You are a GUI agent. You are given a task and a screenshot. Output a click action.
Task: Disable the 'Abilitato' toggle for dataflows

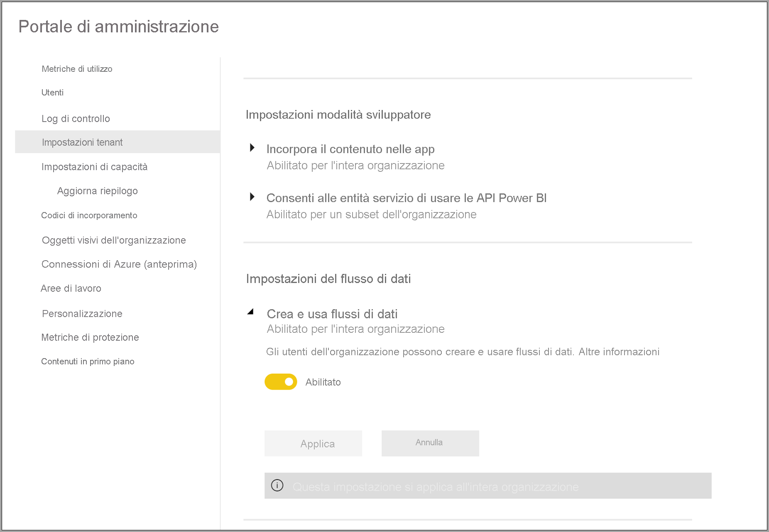point(281,382)
